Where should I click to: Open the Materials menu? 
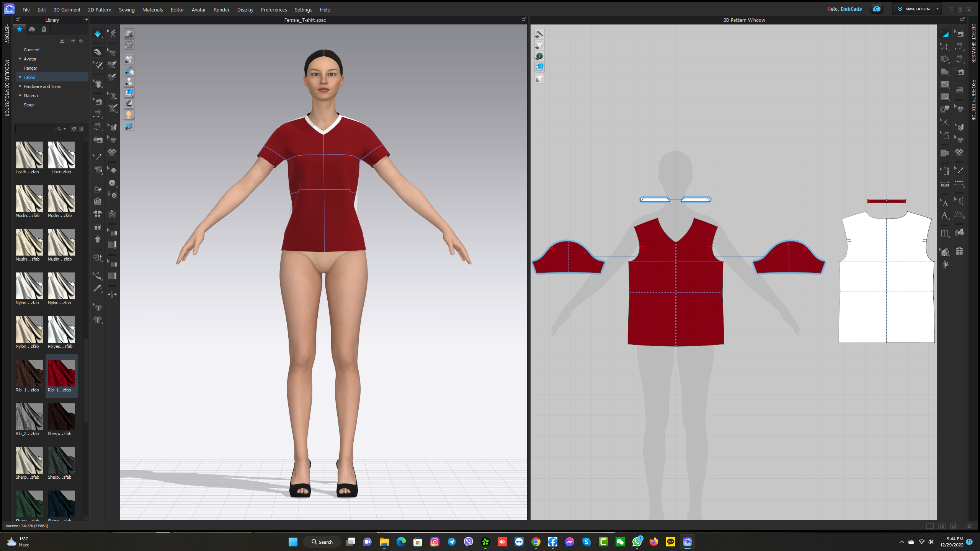[x=152, y=10]
